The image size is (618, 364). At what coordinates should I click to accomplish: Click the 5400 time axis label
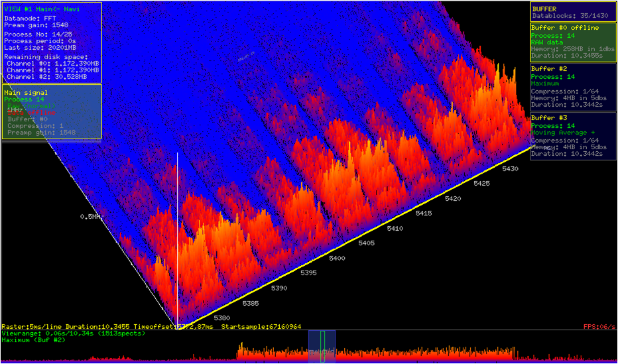337,258
